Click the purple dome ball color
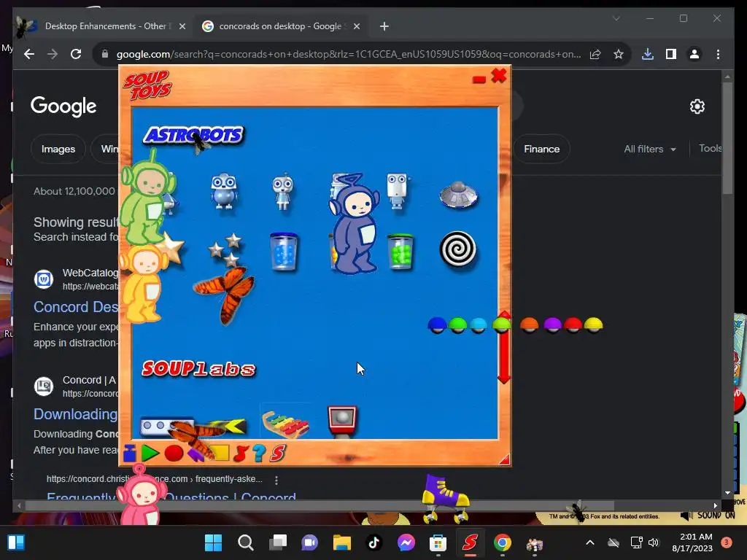Viewport: 747px width, 560px height. tap(552, 324)
